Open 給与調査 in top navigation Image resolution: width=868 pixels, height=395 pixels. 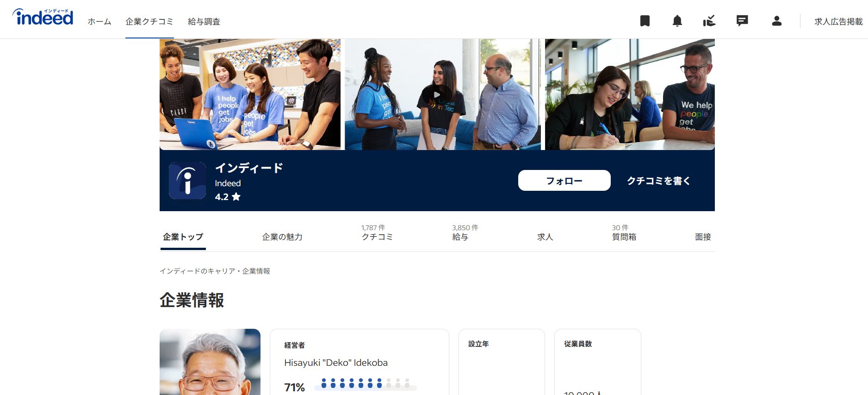click(x=204, y=21)
